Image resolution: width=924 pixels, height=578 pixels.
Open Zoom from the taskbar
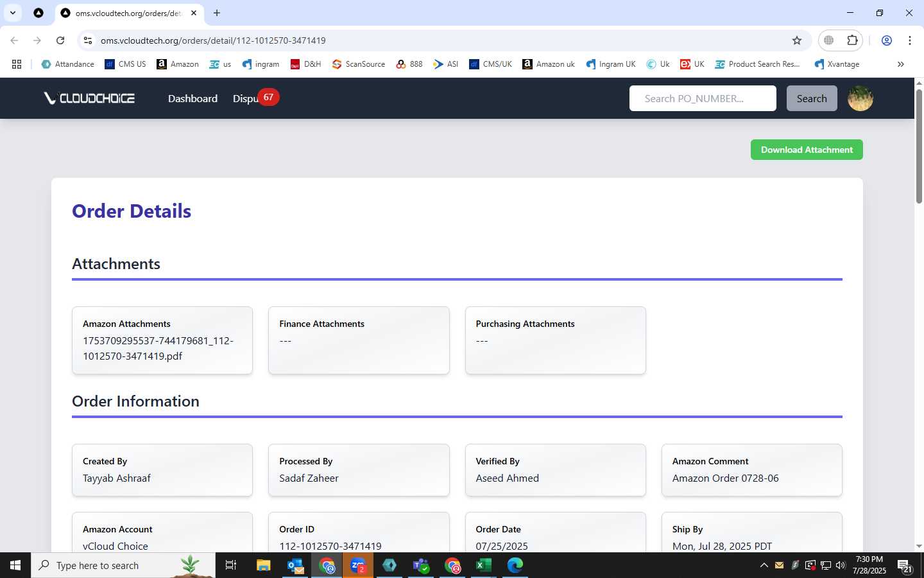click(x=358, y=565)
